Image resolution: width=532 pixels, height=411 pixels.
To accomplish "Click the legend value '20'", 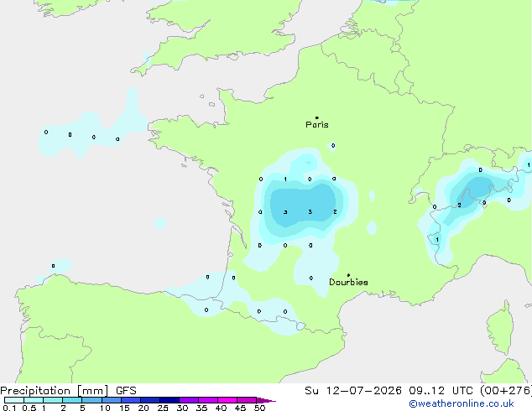I will [x=143, y=408].
